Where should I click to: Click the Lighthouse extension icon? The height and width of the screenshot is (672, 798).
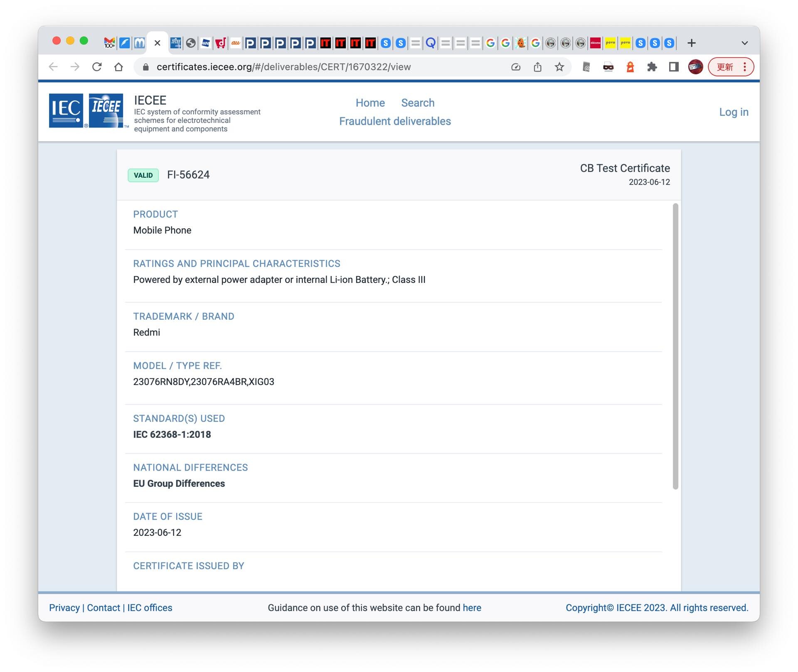tap(630, 67)
